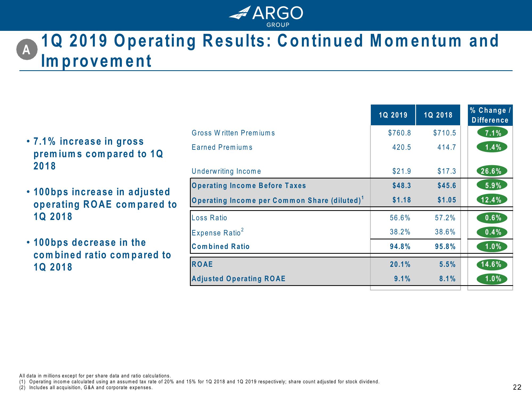The width and height of the screenshot is (532, 399).
Task: Click the page number 22
Action: pos(517,387)
